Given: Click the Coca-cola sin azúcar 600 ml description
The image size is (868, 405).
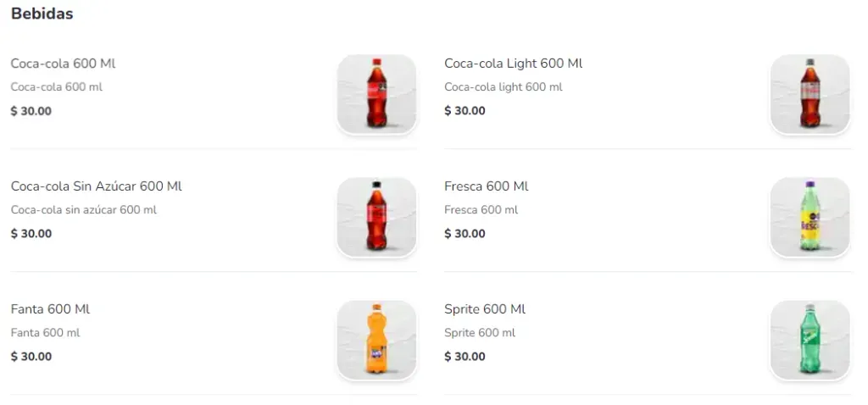Looking at the screenshot, I should click(x=83, y=210).
